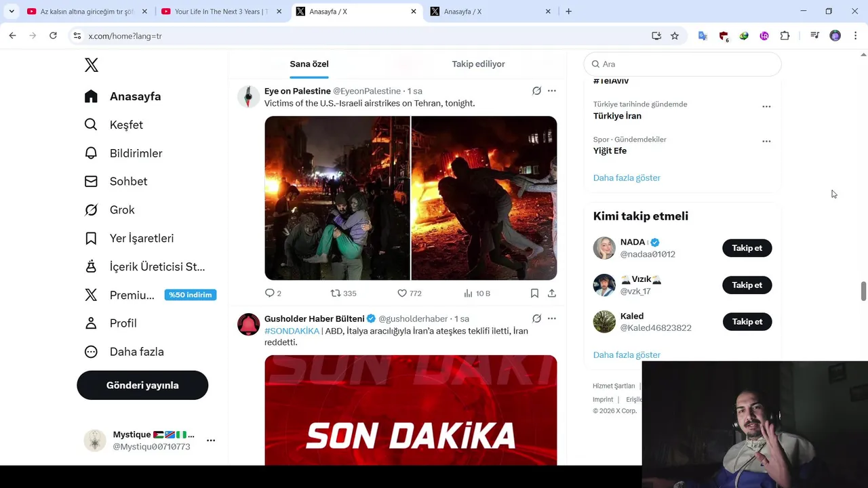This screenshot has width=868, height=488.
Task: Bookmark the Eye on Palestine post
Action: click(x=534, y=293)
